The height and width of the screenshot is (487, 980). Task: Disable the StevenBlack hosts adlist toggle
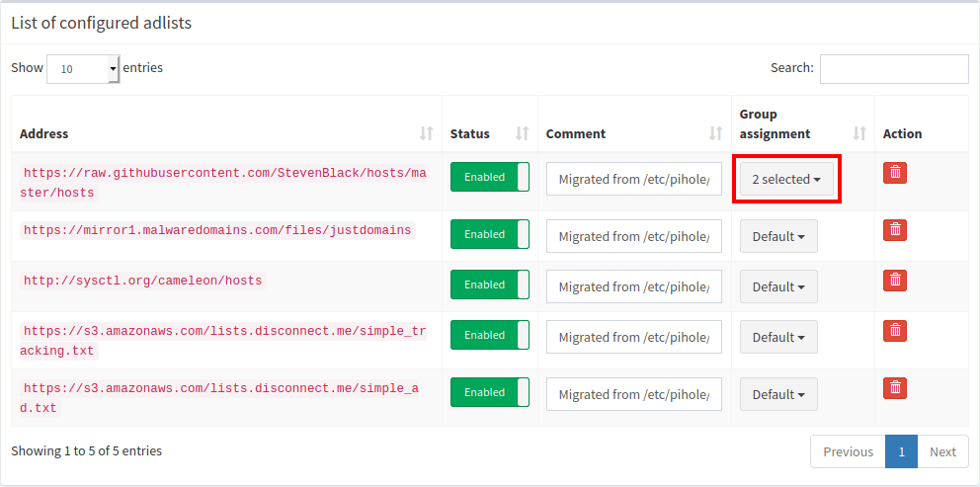(x=490, y=178)
